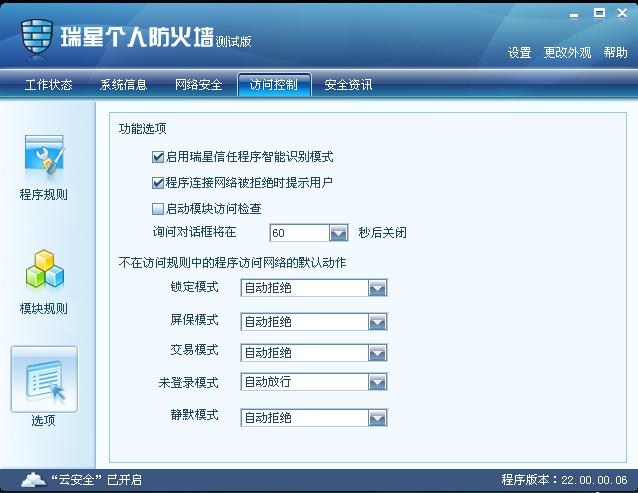Open the 60 seconds dialog timeout dropdown
This screenshot has height=493, width=638.
point(338,233)
